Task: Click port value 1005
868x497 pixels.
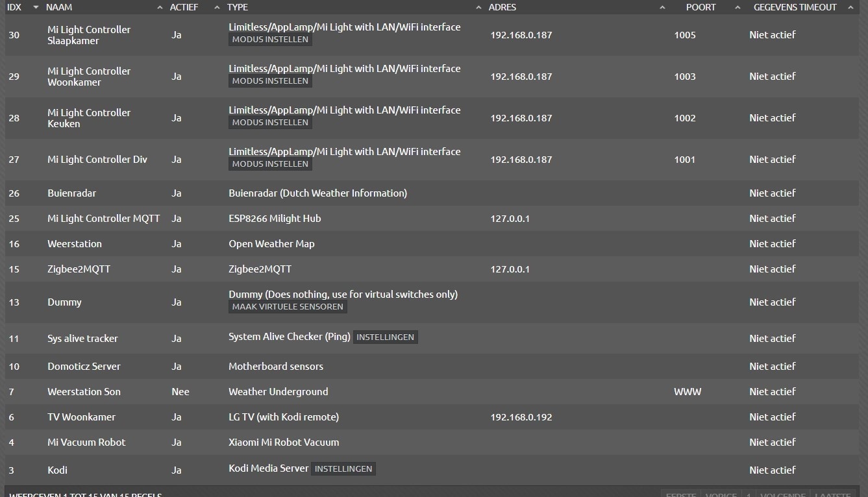Action: pyautogui.click(x=685, y=35)
